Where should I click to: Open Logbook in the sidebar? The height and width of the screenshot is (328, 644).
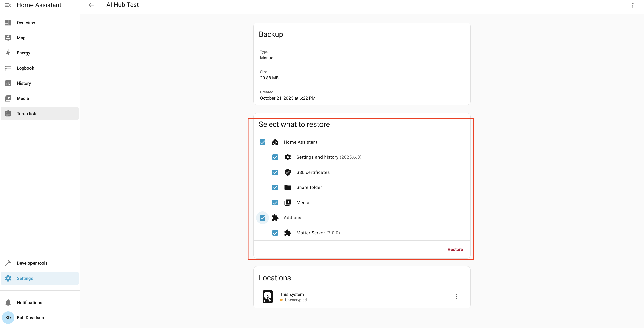[x=40, y=68]
